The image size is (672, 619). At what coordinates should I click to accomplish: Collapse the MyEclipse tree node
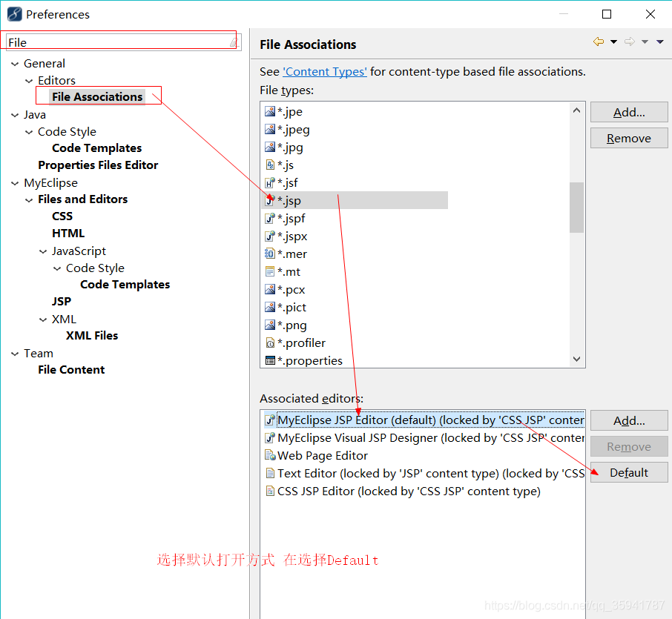tap(15, 183)
